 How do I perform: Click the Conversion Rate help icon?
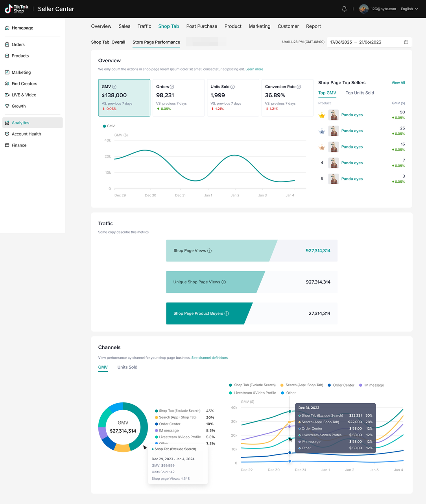(299, 87)
